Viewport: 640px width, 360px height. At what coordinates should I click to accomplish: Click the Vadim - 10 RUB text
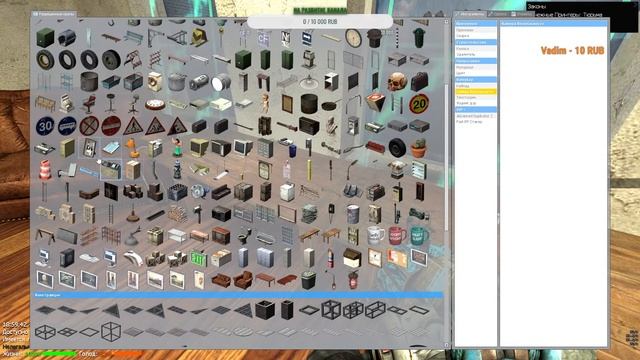[x=572, y=51]
